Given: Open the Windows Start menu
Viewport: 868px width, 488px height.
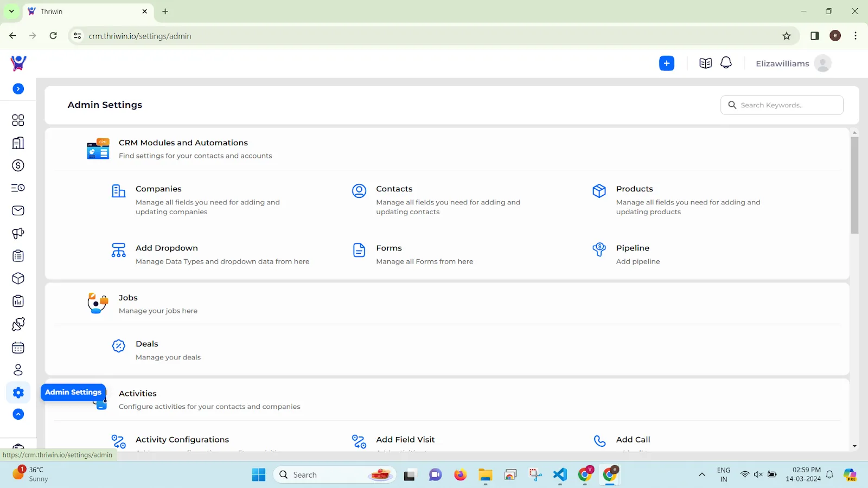Looking at the screenshot, I should click(259, 475).
